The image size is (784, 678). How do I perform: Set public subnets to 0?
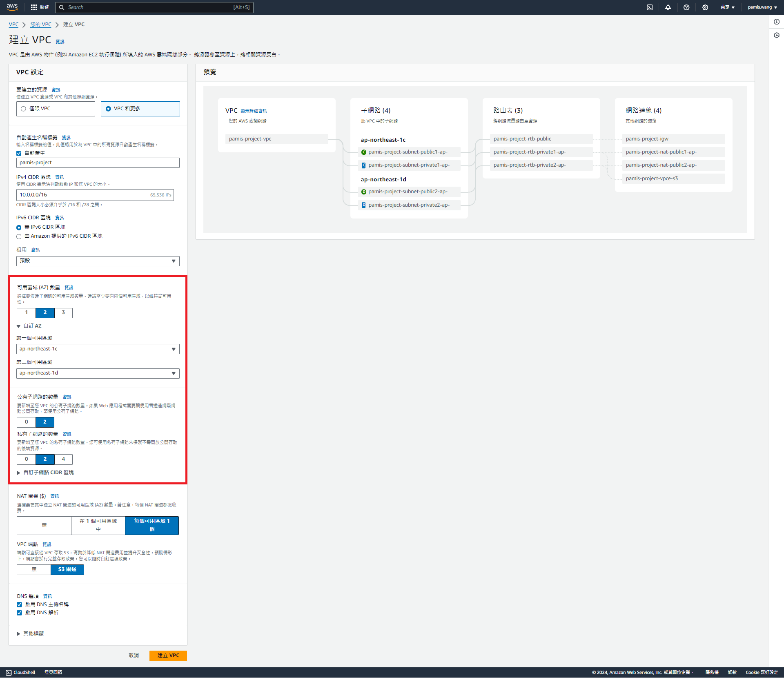point(26,422)
